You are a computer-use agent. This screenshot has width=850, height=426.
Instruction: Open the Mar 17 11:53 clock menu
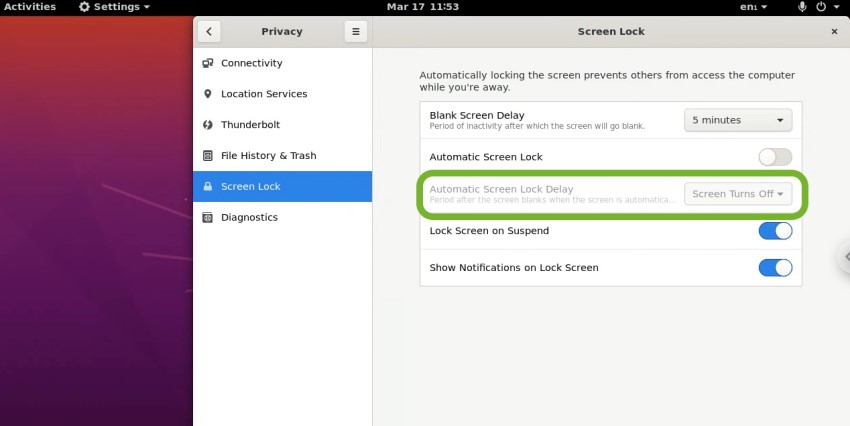pyautogui.click(x=421, y=7)
